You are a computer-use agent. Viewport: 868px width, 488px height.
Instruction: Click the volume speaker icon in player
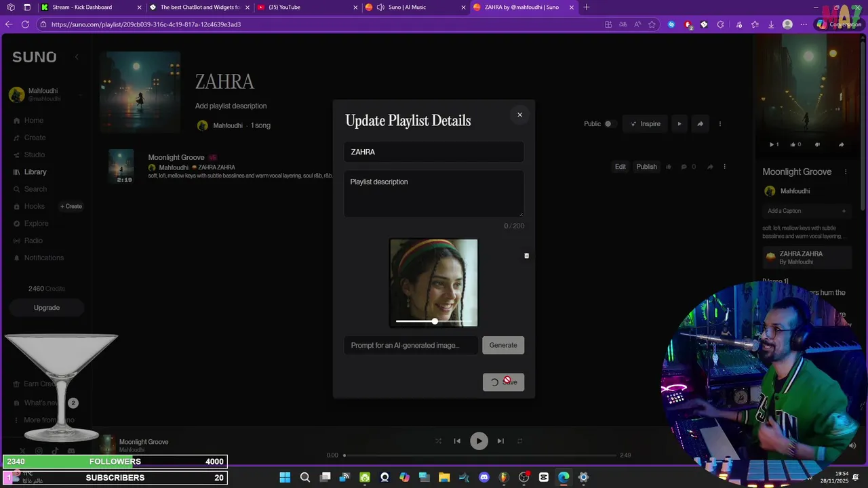coord(852,445)
